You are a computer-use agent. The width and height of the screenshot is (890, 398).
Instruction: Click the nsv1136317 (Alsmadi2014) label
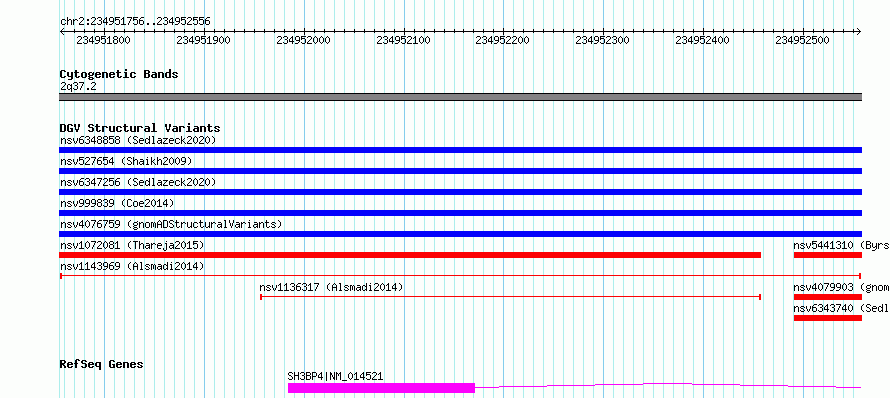[x=331, y=287]
